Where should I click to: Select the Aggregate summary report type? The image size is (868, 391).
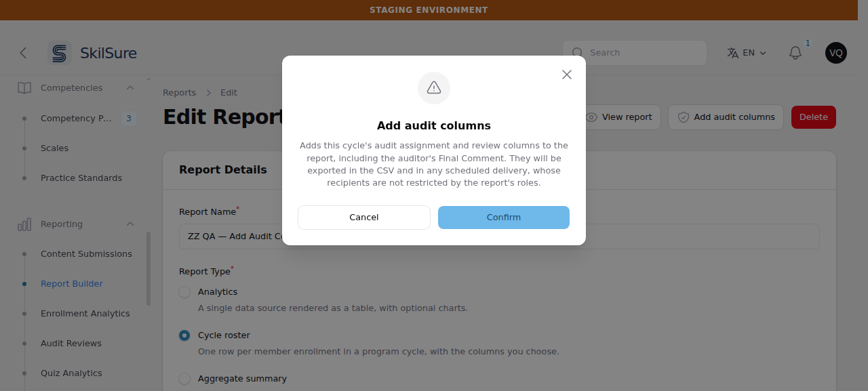click(184, 379)
